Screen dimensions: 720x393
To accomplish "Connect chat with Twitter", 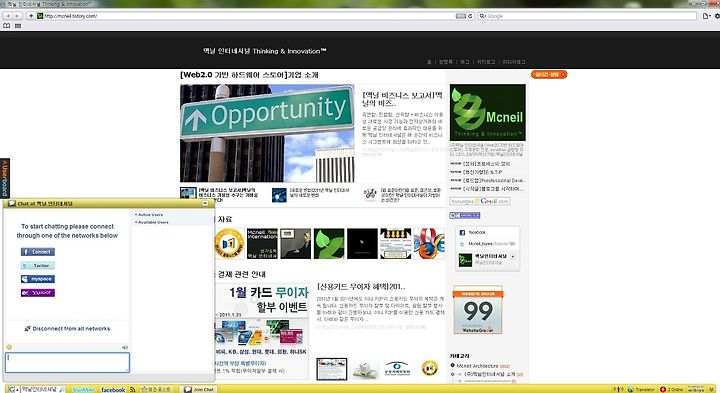I will [x=38, y=265].
